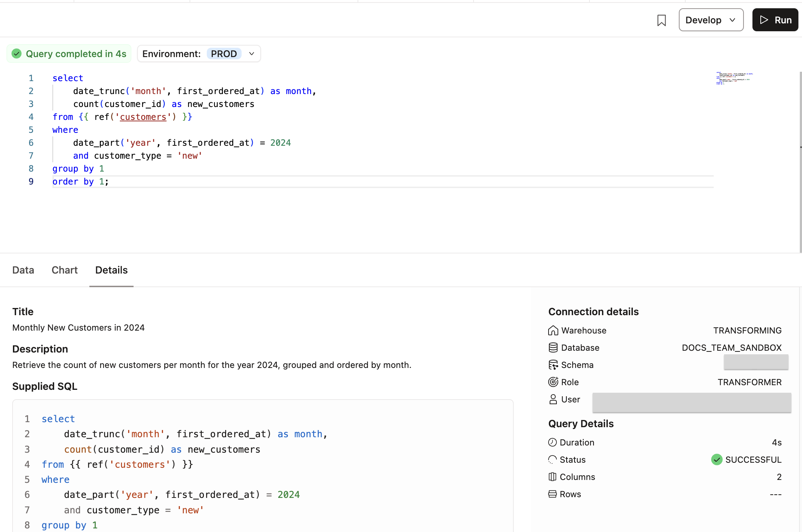Image resolution: width=802 pixels, height=532 pixels.
Task: Switch to the Chart tab
Action: pyautogui.click(x=65, y=270)
